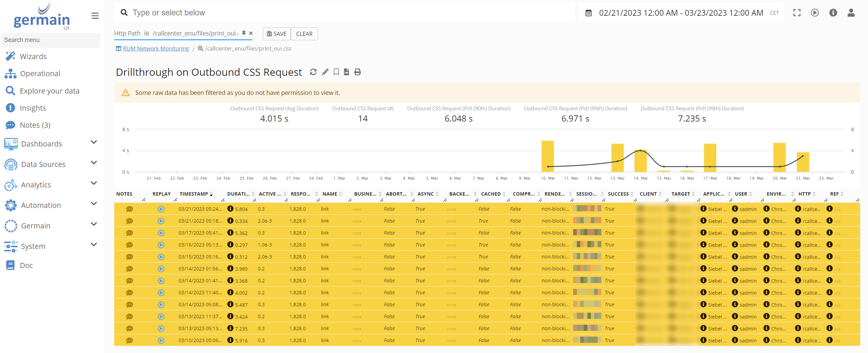
Task: Print the Drillthrough report
Action: click(x=357, y=72)
